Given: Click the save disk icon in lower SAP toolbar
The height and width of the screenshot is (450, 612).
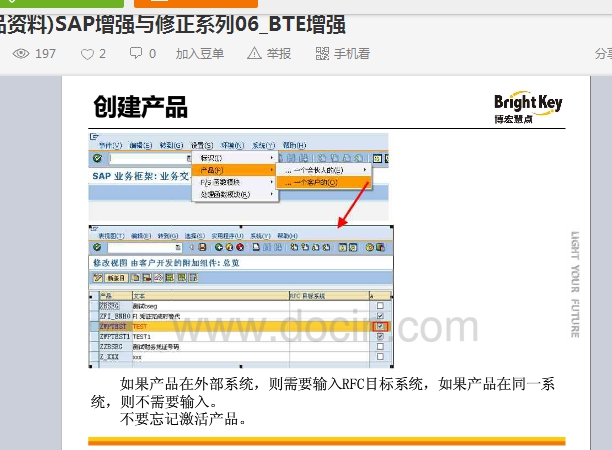Looking at the screenshot, I should (203, 247).
